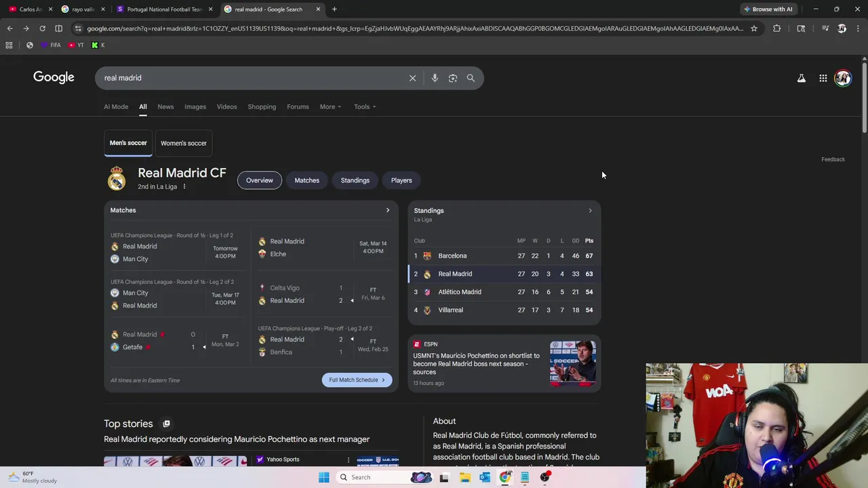
Task: Open the Top stories collection icon
Action: (x=166, y=424)
